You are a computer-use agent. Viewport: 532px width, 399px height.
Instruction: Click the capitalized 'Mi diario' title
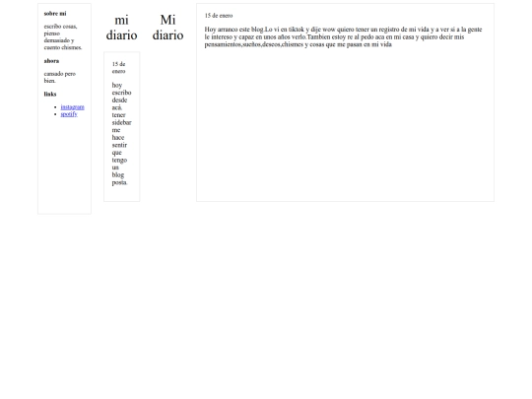(167, 28)
